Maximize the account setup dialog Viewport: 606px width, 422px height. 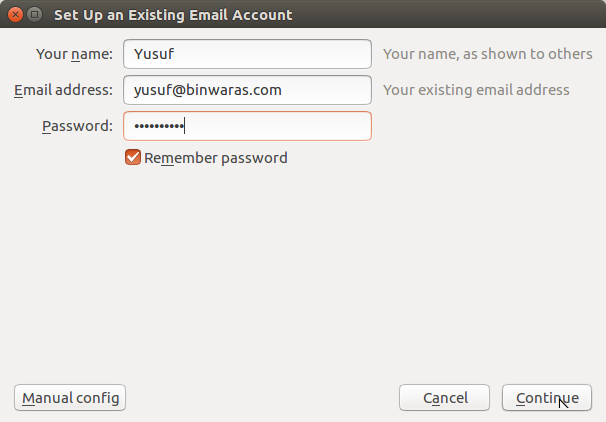(34, 15)
